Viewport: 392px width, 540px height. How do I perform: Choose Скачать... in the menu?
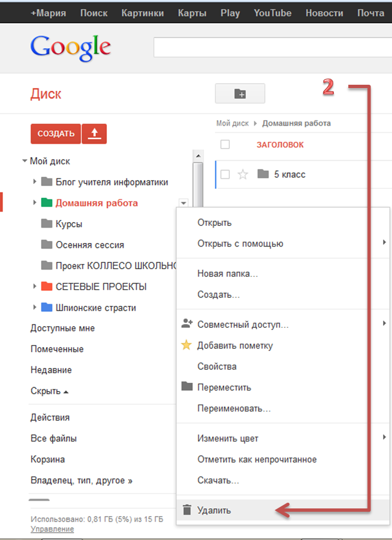[x=218, y=480]
